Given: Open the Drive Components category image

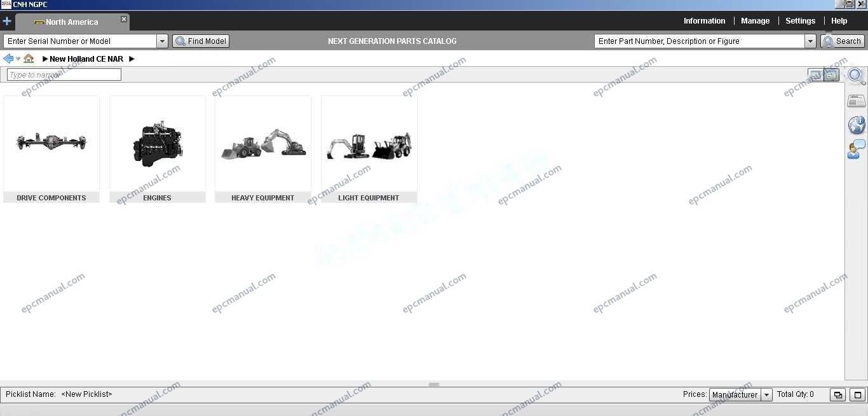Looking at the screenshot, I should (51, 144).
